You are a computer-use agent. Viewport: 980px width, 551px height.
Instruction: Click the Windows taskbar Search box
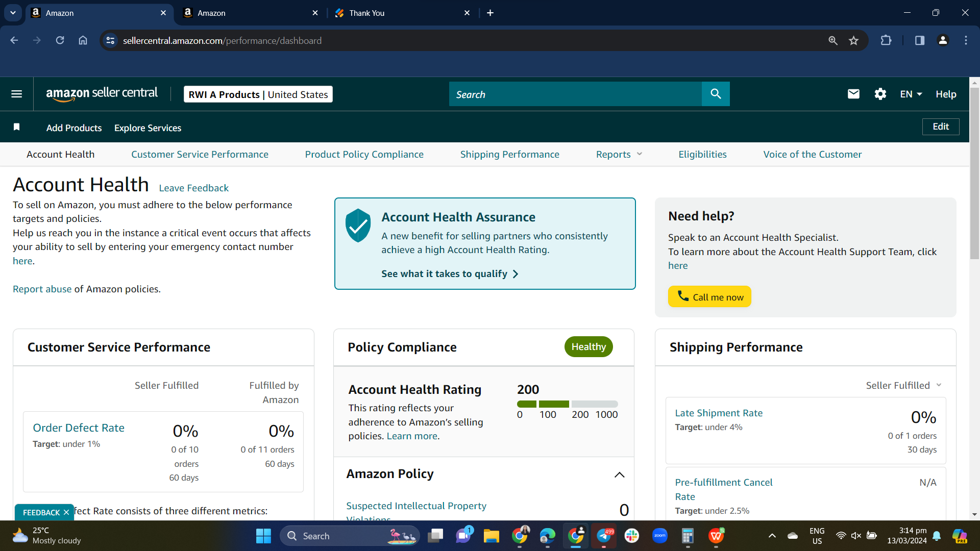click(x=350, y=536)
